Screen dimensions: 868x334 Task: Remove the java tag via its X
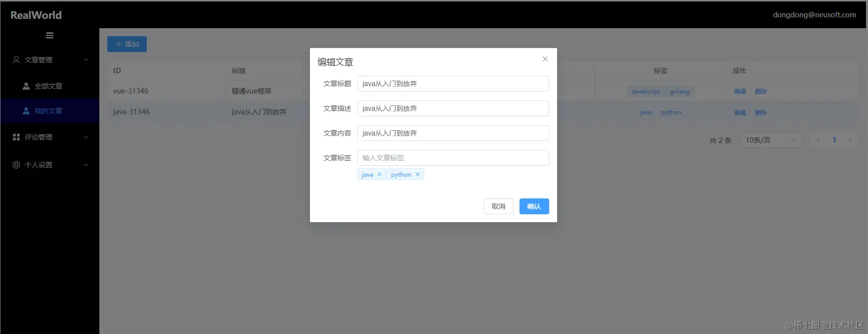[x=380, y=174]
